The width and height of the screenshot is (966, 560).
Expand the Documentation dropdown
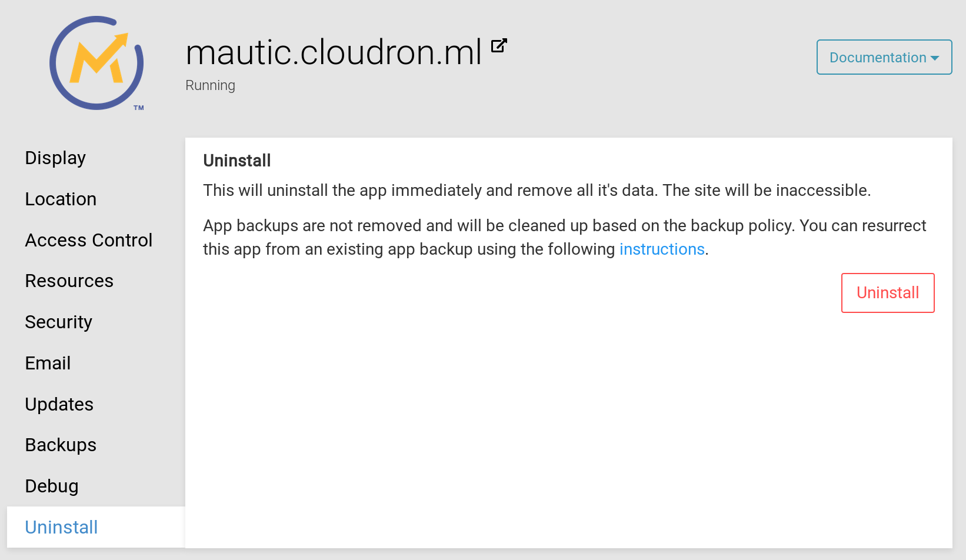(x=884, y=57)
